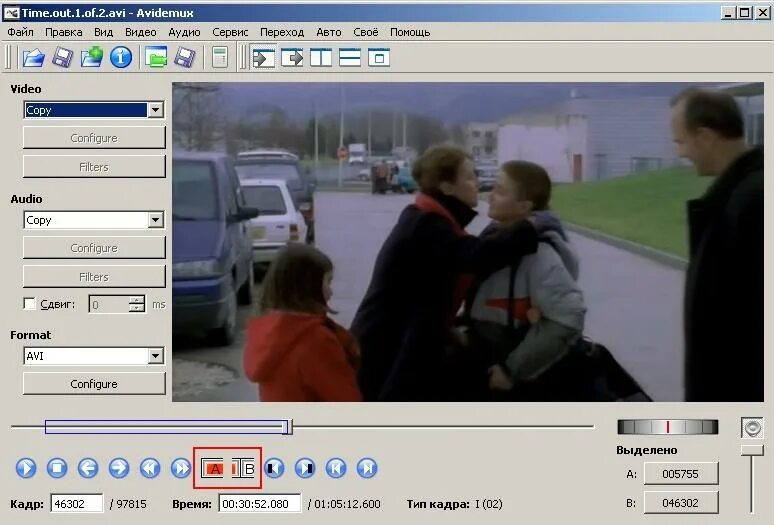Click total frames text '/ 97815'
This screenshot has height=525, width=774.
pyautogui.click(x=128, y=504)
